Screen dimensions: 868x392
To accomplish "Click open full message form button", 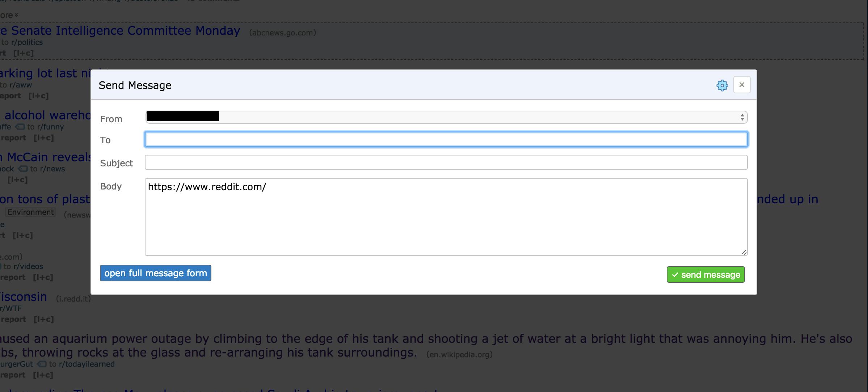I will pos(156,273).
